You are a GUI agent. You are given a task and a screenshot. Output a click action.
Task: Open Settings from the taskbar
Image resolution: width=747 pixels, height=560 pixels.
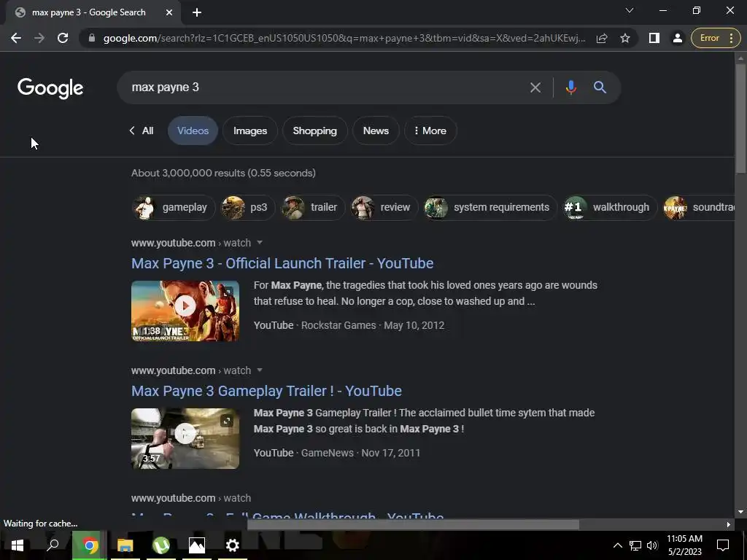click(233, 545)
